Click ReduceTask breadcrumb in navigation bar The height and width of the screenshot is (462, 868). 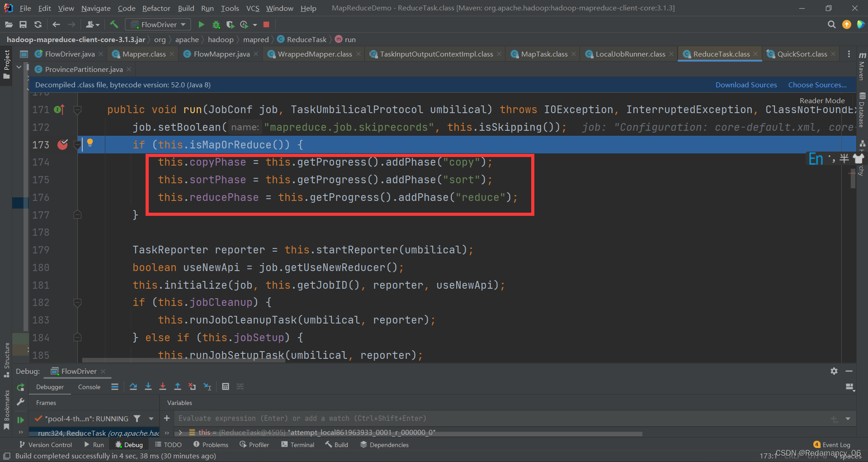point(302,39)
